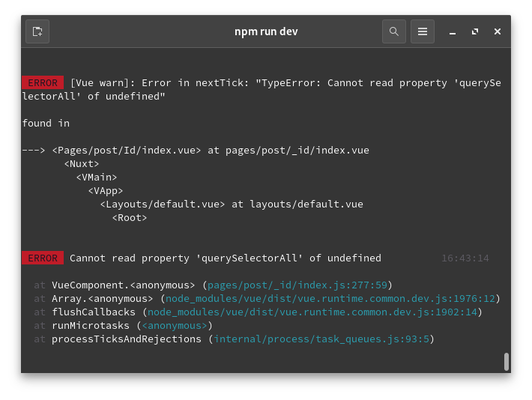Screen dimensions: 532x400
Task: Open the vue.runtime.common.dev.js:1902:14 path link
Action: 312,312
